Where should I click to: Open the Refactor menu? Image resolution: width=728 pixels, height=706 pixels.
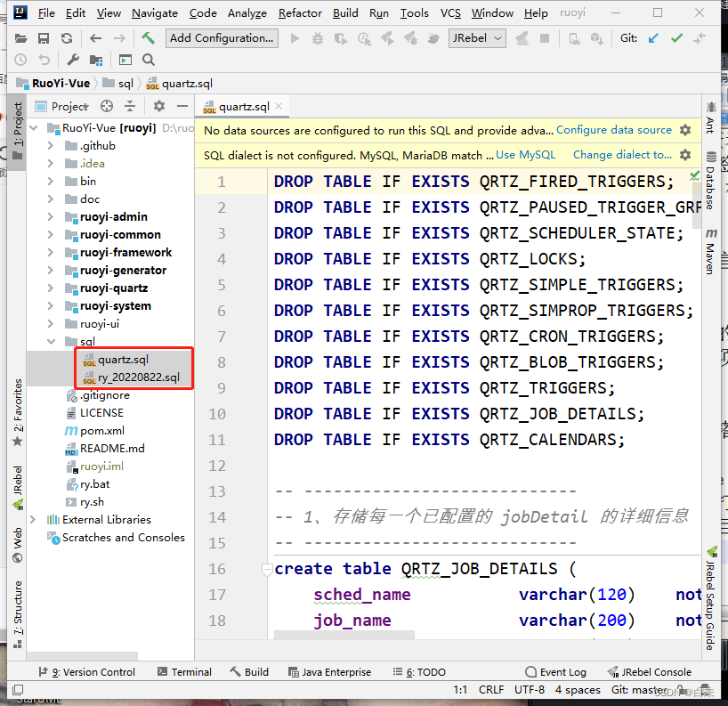point(300,13)
